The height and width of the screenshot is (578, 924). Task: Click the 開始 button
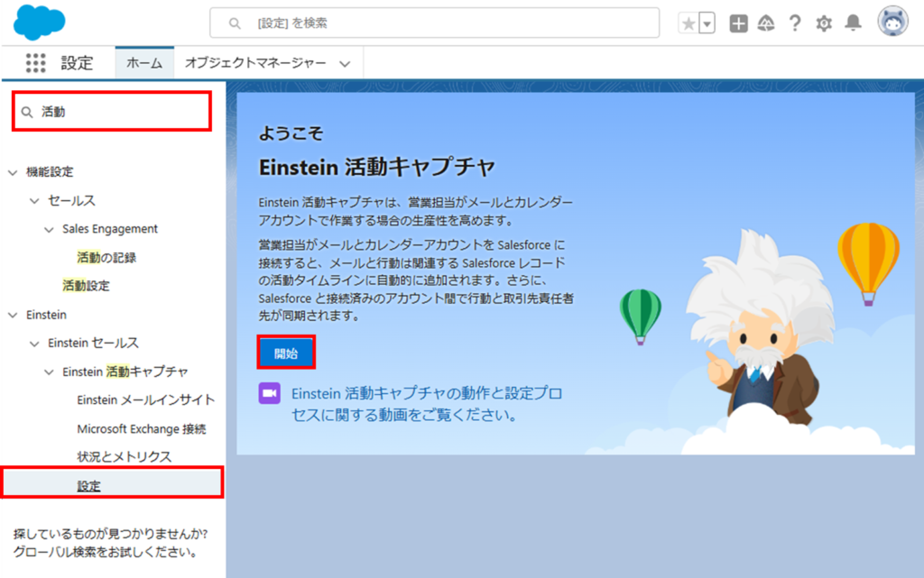286,353
